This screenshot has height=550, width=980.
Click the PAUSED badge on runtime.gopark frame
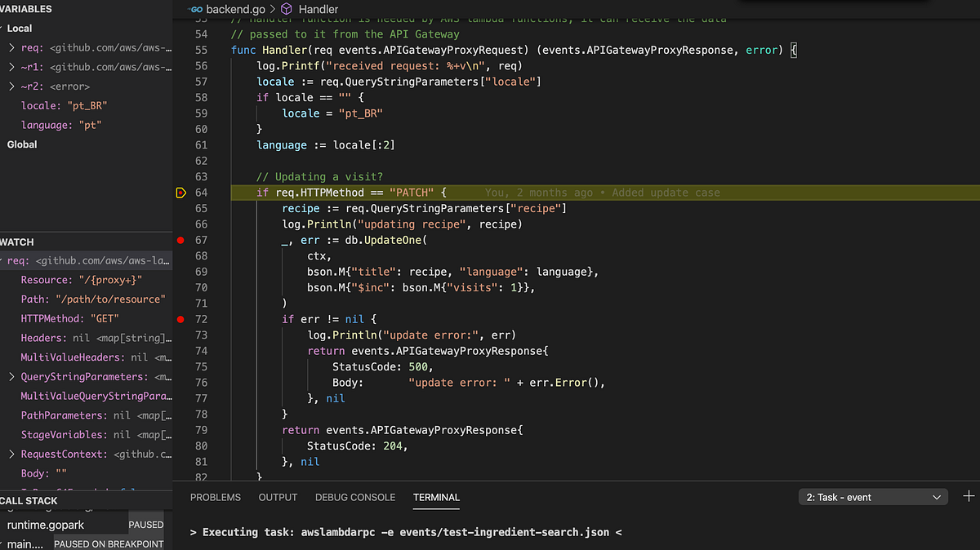(146, 525)
